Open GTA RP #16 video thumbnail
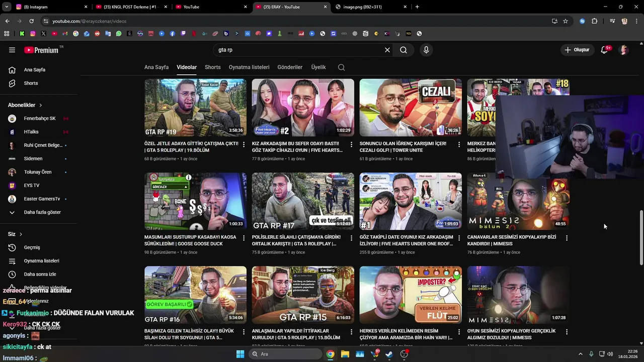644x362 pixels. [195, 295]
